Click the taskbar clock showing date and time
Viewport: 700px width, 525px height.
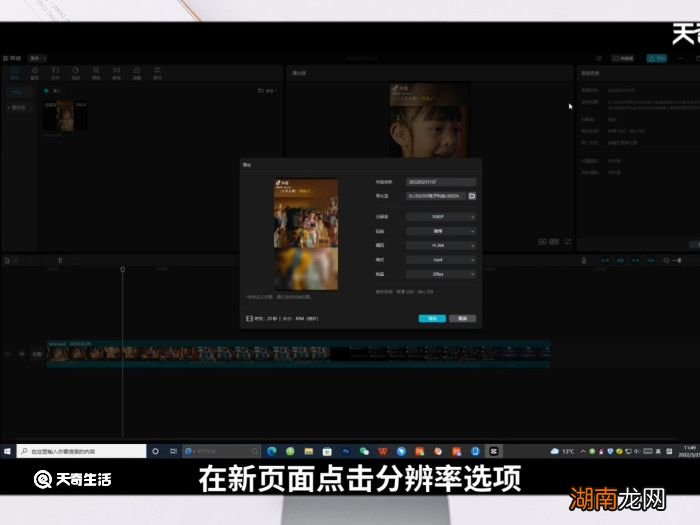click(x=689, y=451)
